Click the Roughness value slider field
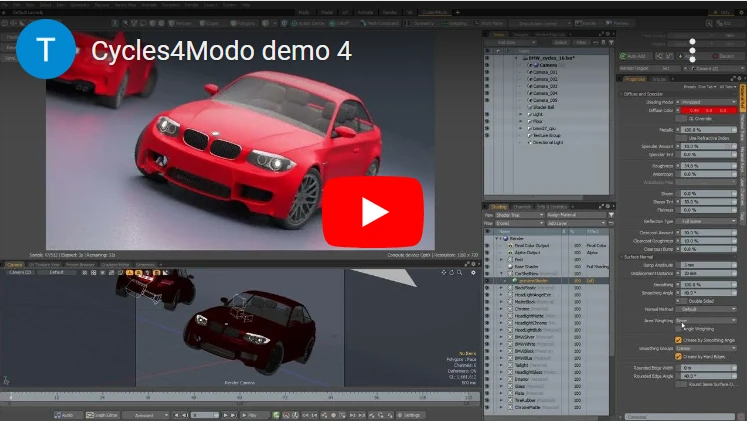This screenshot has width=747, height=421. tap(708, 166)
